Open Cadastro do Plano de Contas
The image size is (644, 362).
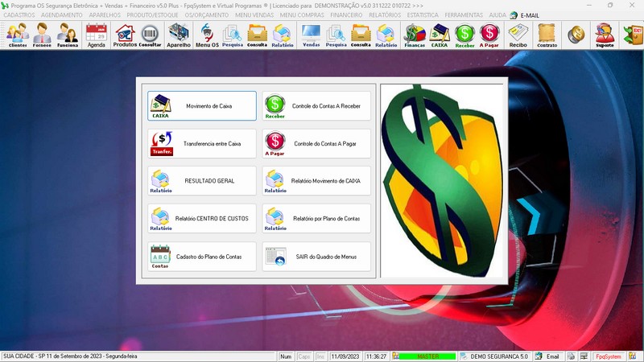[x=202, y=257]
